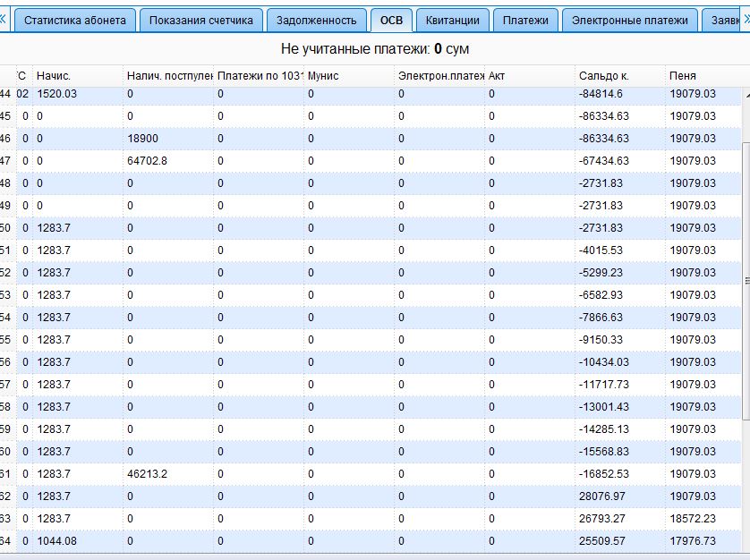Image resolution: width=750 pixels, height=560 pixels.
Task: Open the Задолженность tab
Action: (316, 20)
